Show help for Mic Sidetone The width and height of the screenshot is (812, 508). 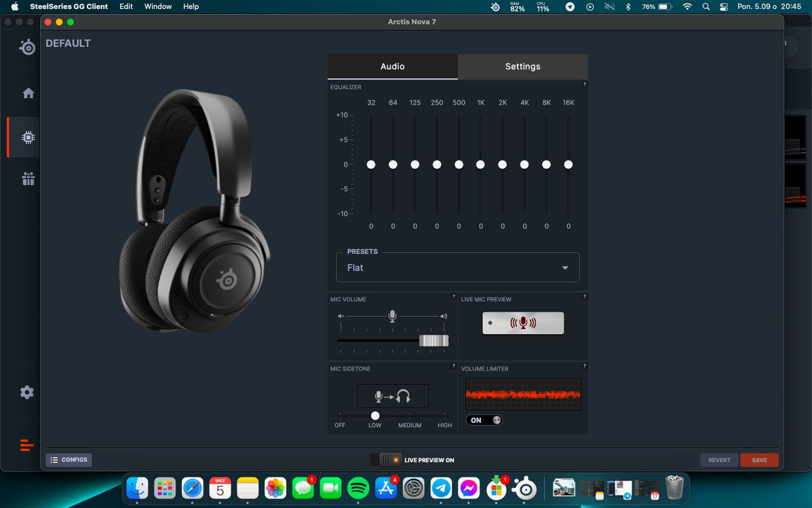(x=454, y=366)
